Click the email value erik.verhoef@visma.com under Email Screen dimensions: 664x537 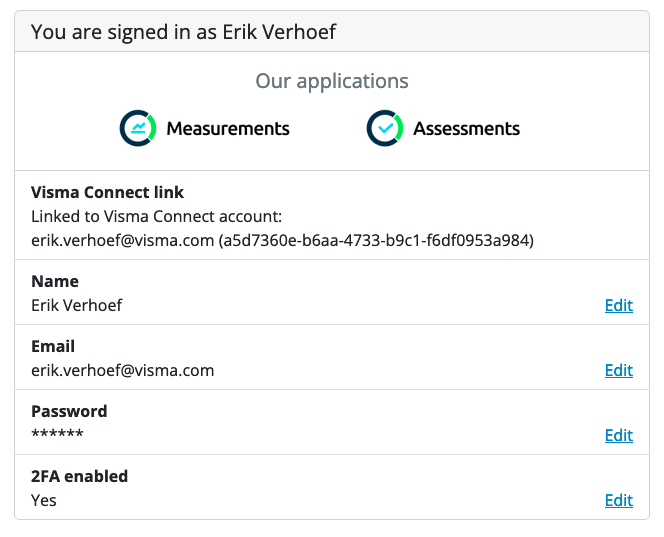click(123, 371)
